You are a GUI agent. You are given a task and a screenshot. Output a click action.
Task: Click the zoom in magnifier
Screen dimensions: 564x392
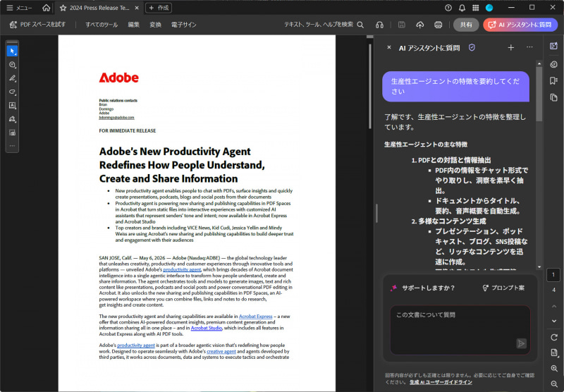[x=554, y=368]
